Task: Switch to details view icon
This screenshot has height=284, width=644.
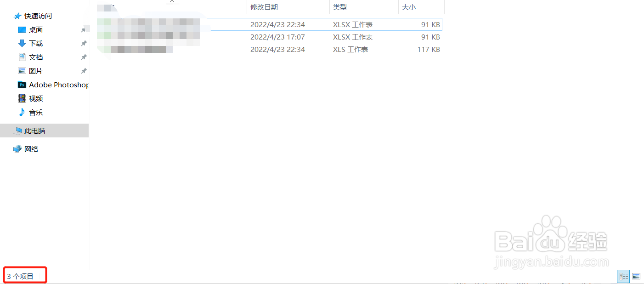Action: 624,276
